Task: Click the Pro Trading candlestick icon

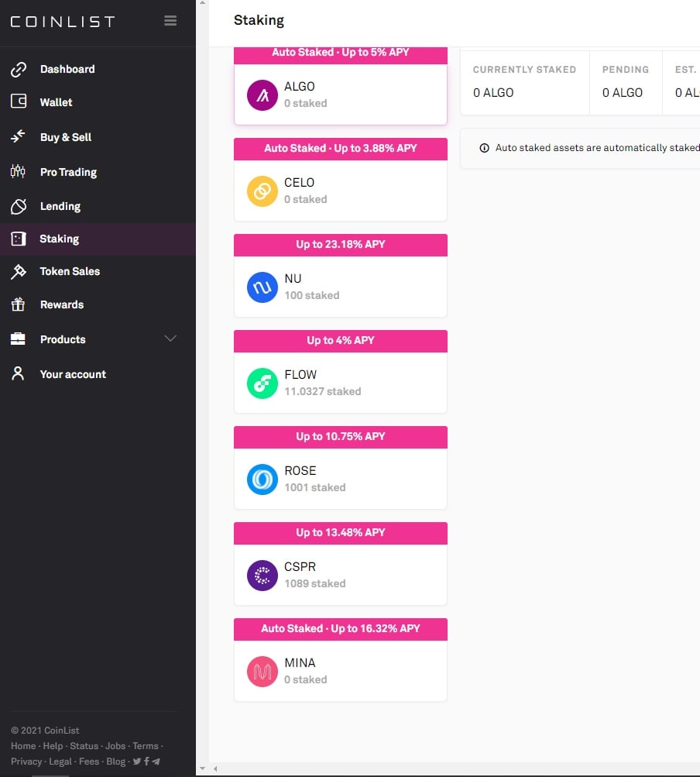Action: (x=19, y=171)
